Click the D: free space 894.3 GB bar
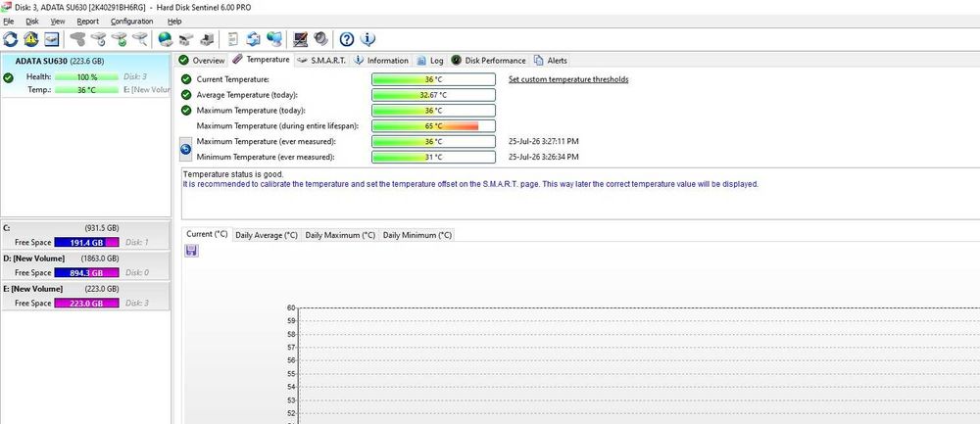 coord(86,272)
